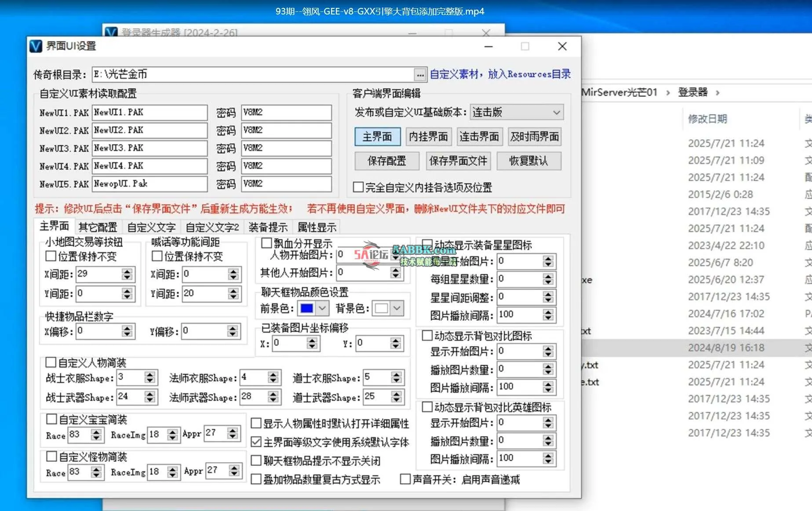Enable 叠加物品数量复古方式显示 checkbox
This screenshot has width=812, height=511.
(x=256, y=479)
